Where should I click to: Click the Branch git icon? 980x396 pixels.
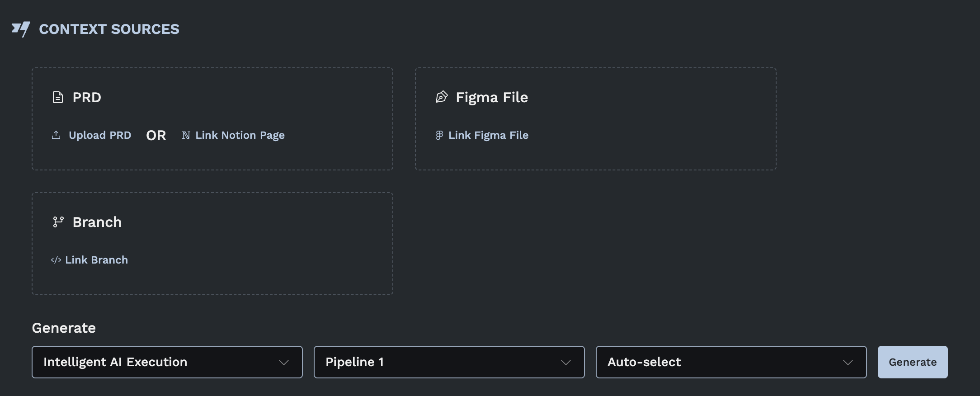pyautogui.click(x=58, y=222)
